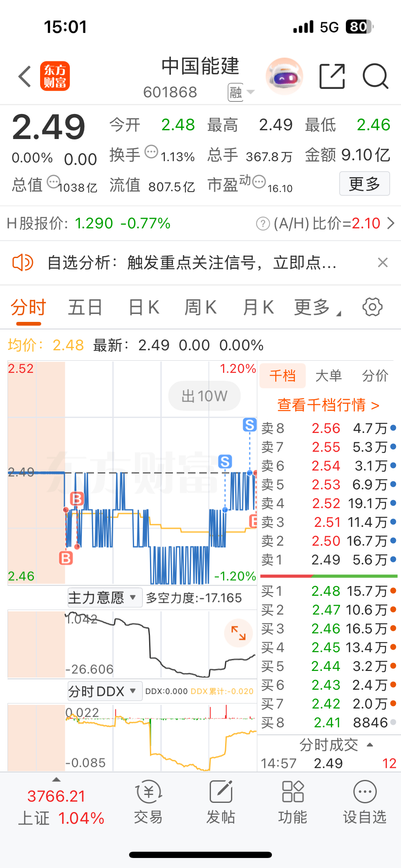The width and height of the screenshot is (401, 868).
Task: Switch to the 五日 tab
Action: point(85,308)
